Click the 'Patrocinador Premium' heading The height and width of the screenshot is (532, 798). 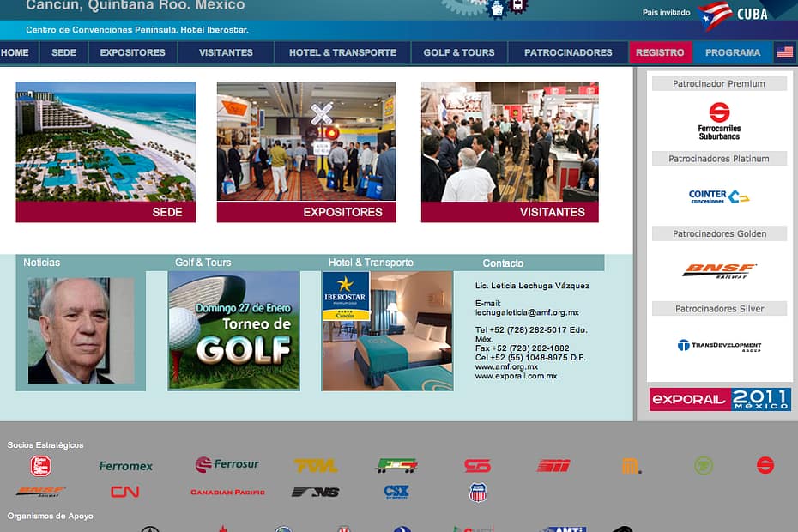click(x=719, y=83)
